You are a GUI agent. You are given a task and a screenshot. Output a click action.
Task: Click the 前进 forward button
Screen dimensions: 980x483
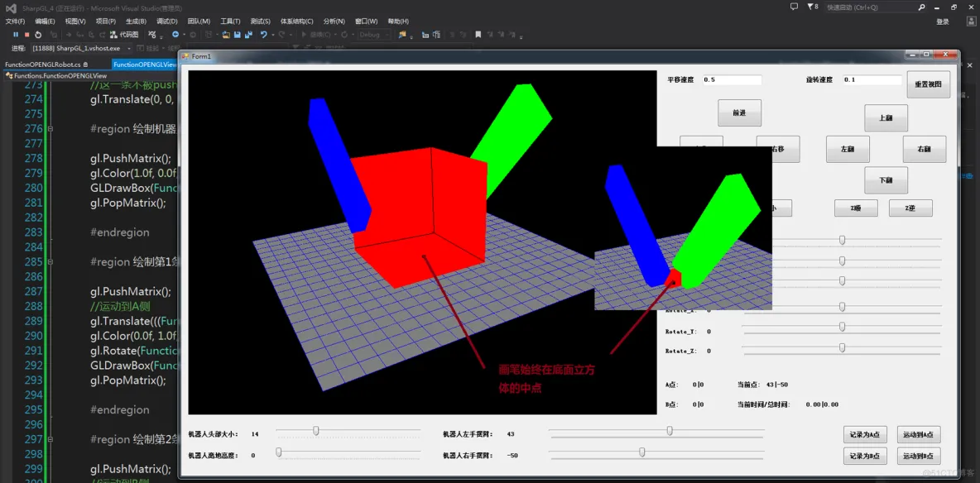click(x=739, y=113)
